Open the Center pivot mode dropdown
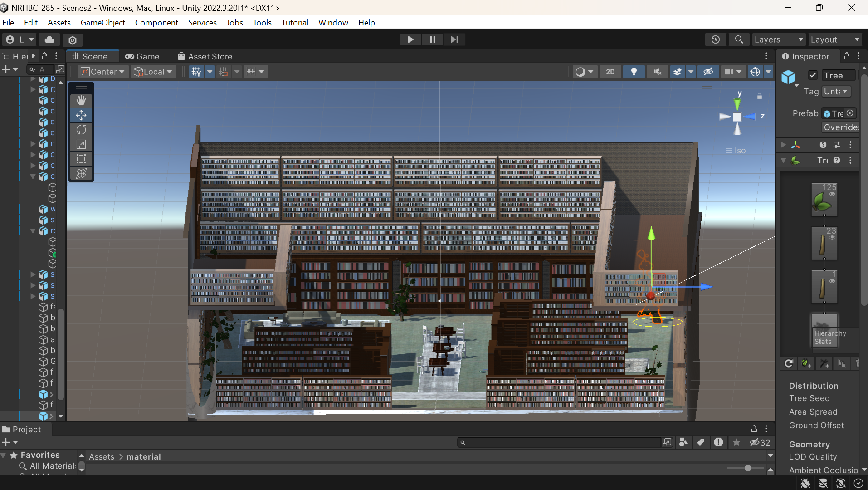 (102, 72)
